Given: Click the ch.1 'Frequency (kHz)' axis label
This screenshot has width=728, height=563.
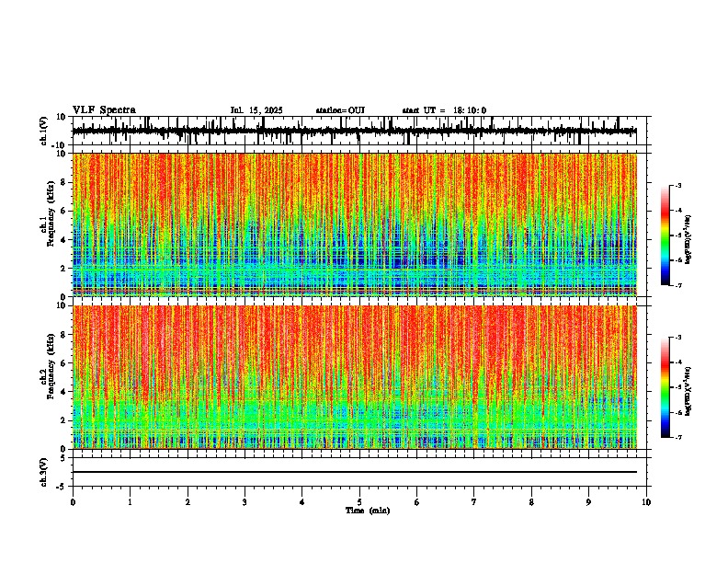Looking at the screenshot, I should [x=51, y=213].
